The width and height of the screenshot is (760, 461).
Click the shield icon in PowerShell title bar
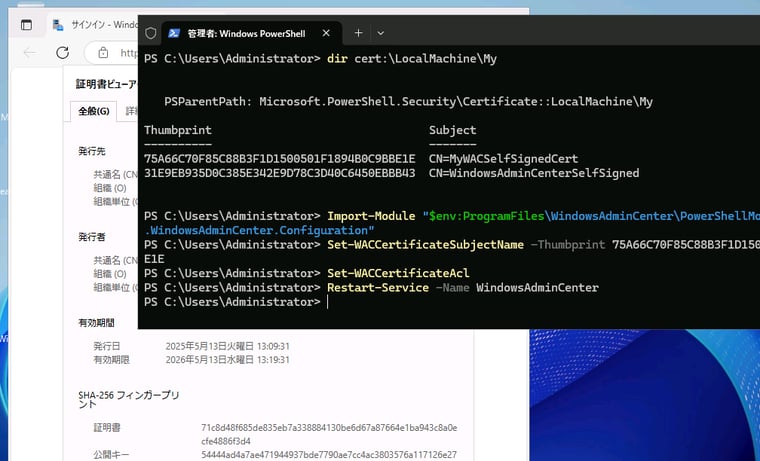click(x=151, y=33)
